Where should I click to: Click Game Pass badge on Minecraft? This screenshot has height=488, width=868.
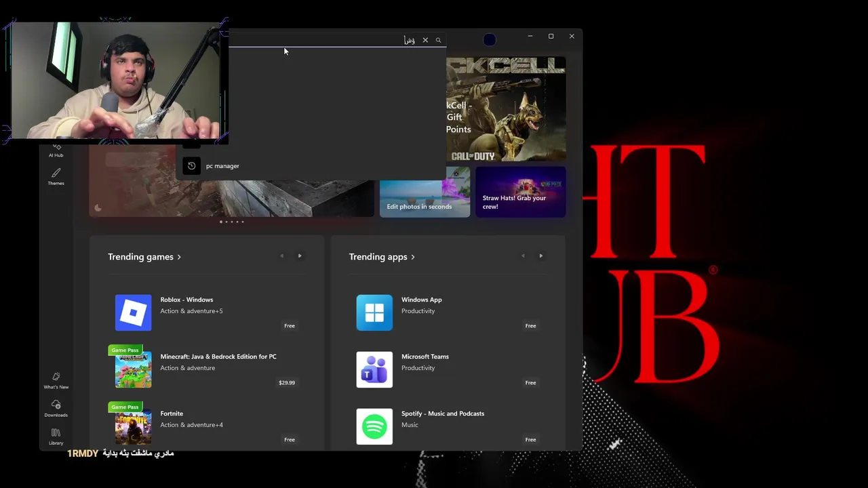(125, 350)
